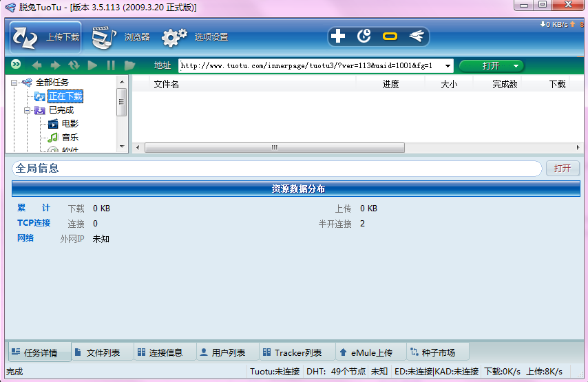Image resolution: width=588 pixels, height=382 pixels.
Task: Select 电影 in the task tree
Action: [70, 124]
